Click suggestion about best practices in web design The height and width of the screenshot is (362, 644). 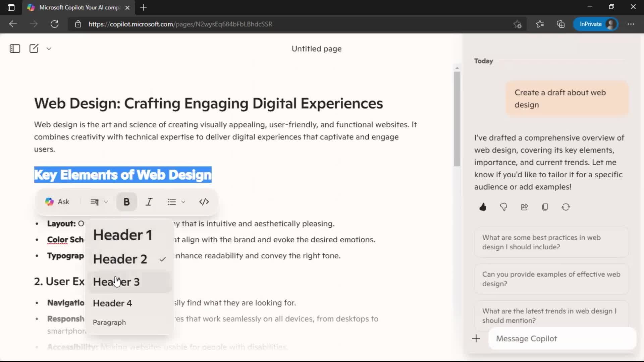point(551,242)
